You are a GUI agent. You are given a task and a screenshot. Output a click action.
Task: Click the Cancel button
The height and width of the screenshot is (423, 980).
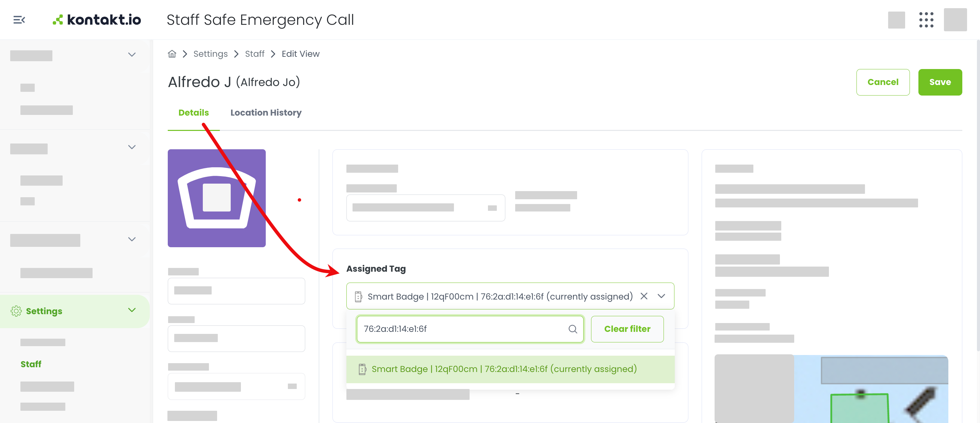(x=883, y=82)
